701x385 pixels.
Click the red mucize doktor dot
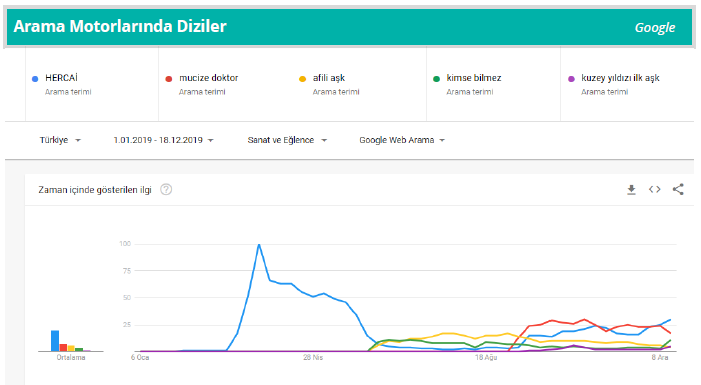tap(169, 79)
